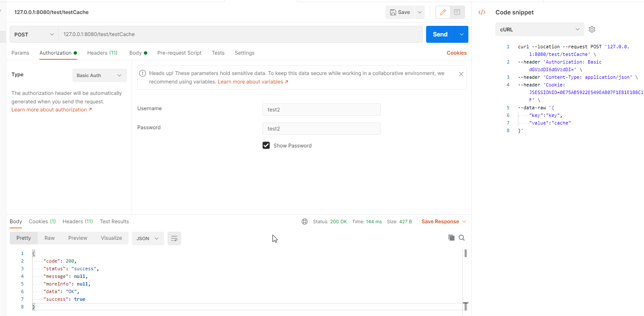Image resolution: width=644 pixels, height=316 pixels.
Task: Click the Code snippet </> icon
Action: tap(482, 12)
